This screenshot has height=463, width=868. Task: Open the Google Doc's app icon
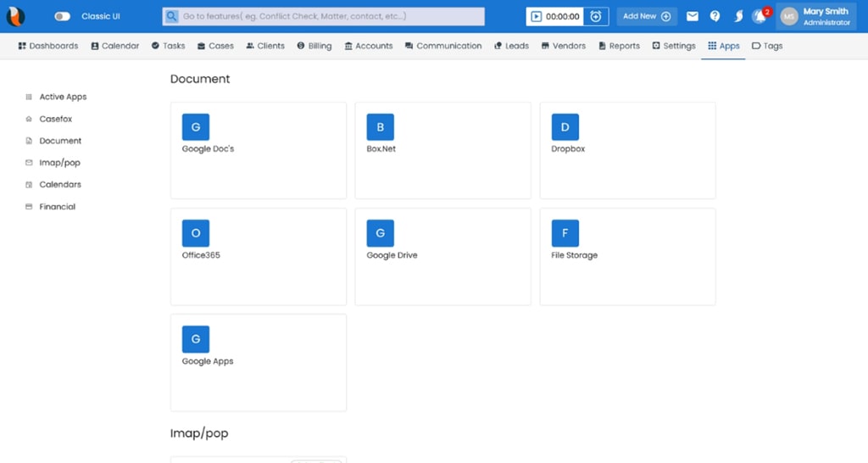[196, 127]
